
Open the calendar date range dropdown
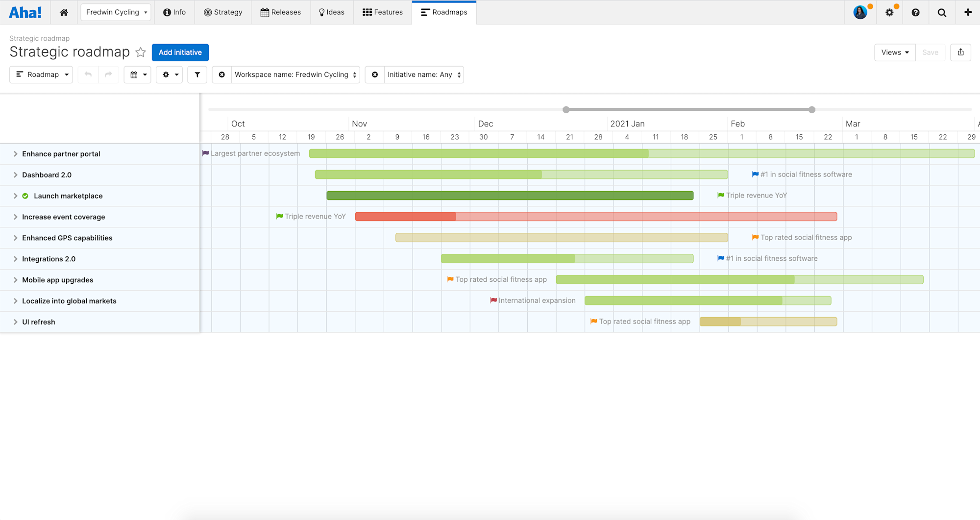coord(137,74)
